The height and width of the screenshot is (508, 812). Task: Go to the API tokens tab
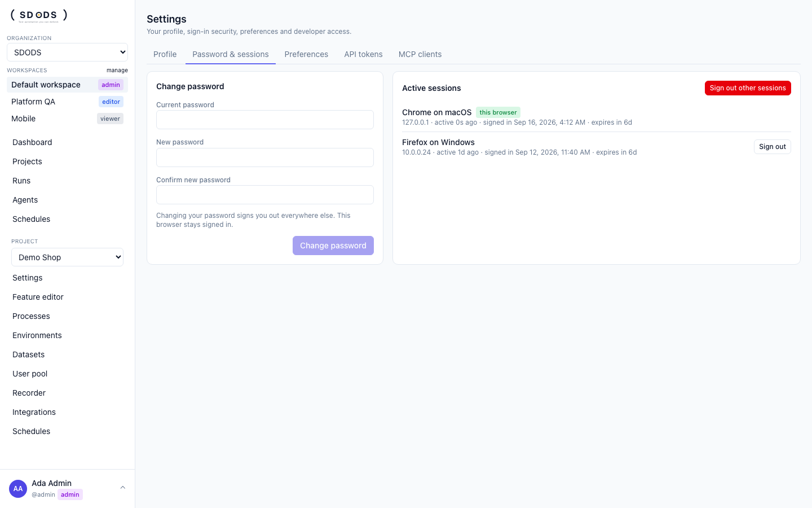pyautogui.click(x=363, y=54)
